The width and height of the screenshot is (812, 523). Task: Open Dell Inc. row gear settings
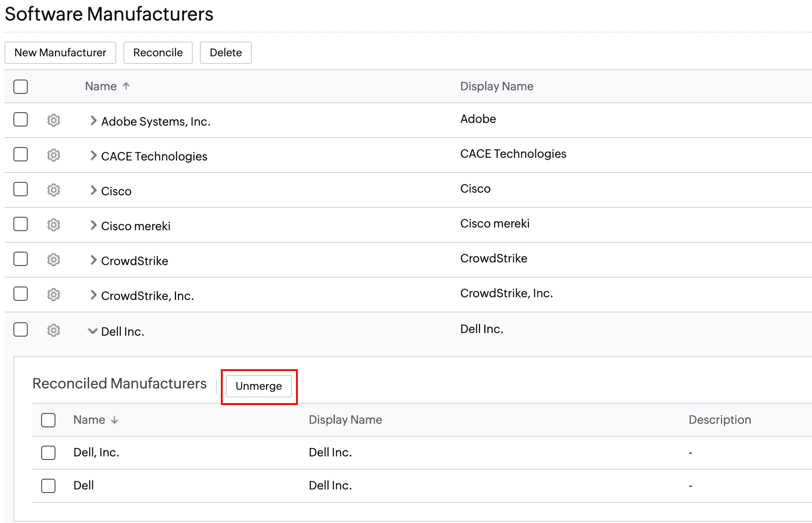[x=54, y=330]
